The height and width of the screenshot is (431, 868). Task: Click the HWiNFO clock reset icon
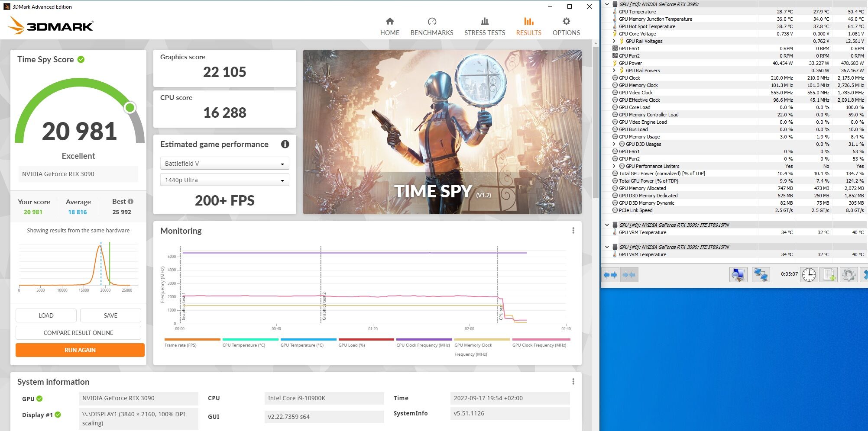point(809,275)
